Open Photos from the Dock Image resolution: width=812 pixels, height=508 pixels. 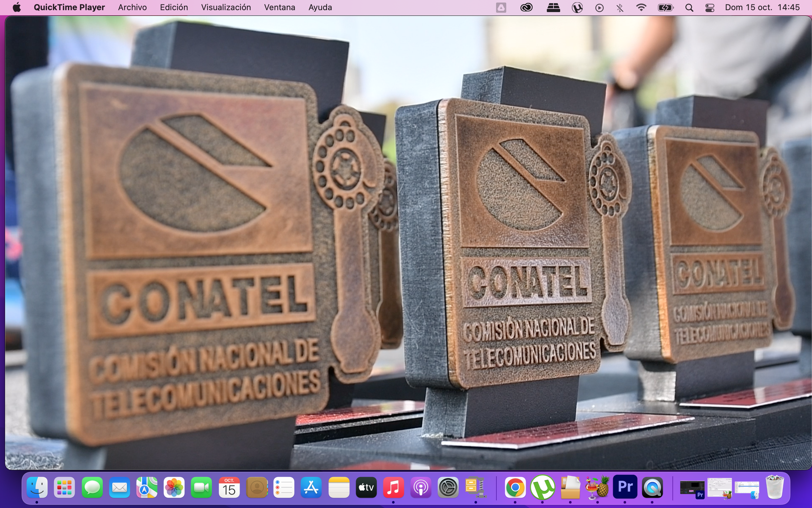tap(174, 487)
